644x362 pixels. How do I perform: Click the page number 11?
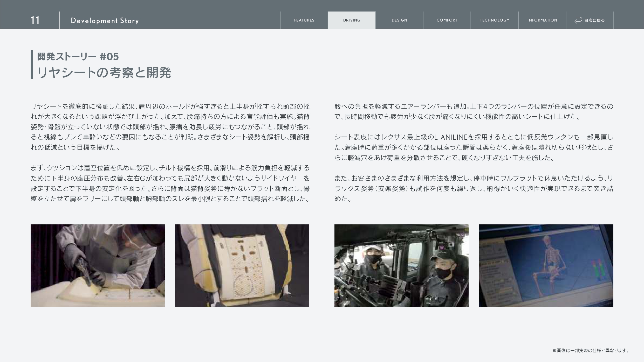(x=35, y=20)
